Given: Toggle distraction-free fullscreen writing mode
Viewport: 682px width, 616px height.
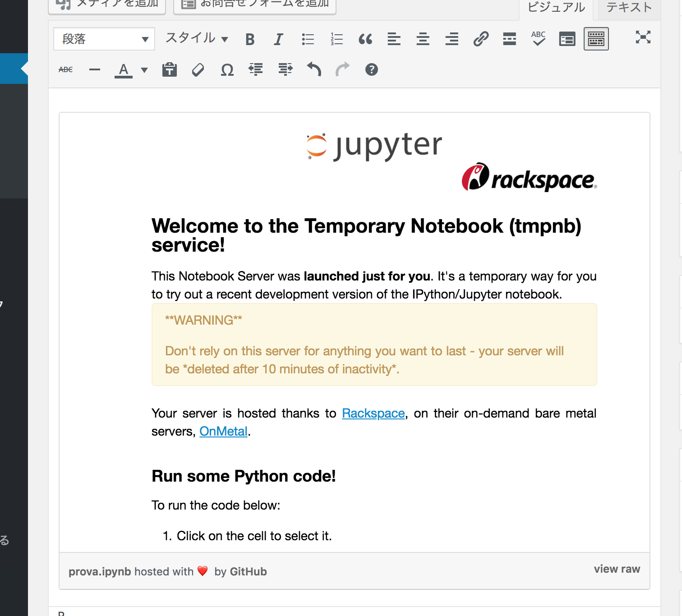Looking at the screenshot, I should tap(643, 38).
